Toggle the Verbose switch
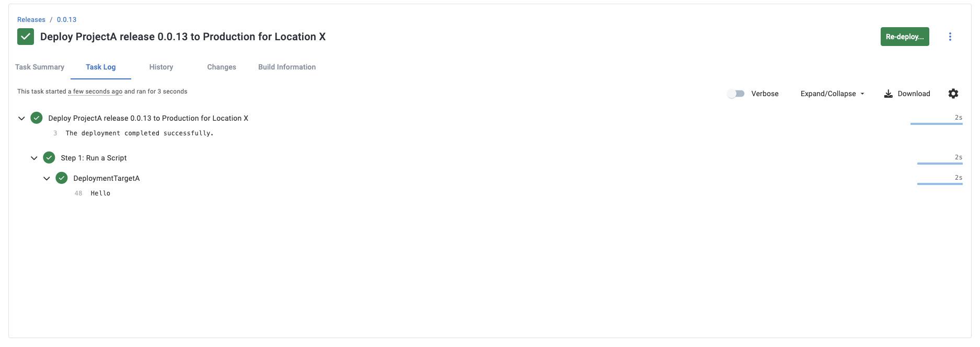980x347 pixels. [x=736, y=94]
